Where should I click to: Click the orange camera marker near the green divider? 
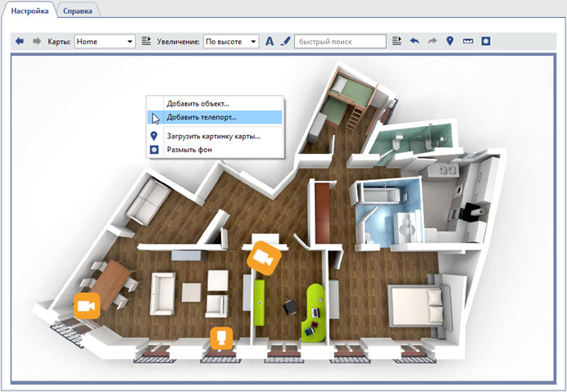pyautogui.click(x=263, y=257)
